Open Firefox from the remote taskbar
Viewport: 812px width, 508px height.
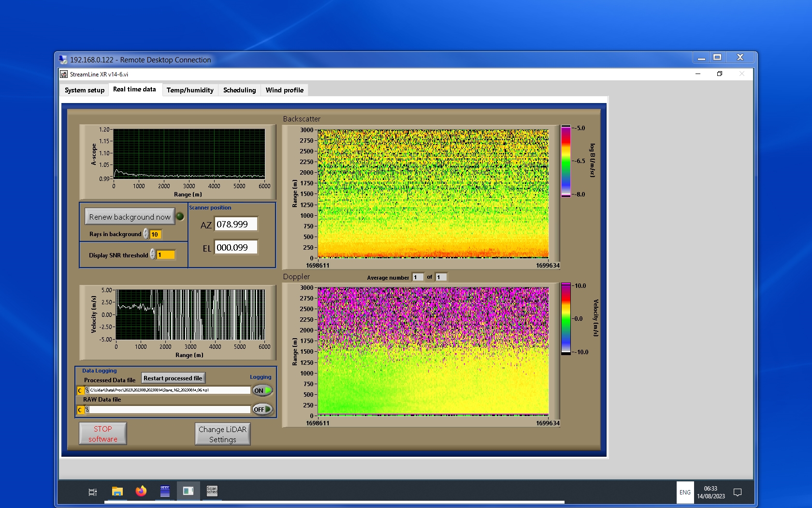pos(141,492)
